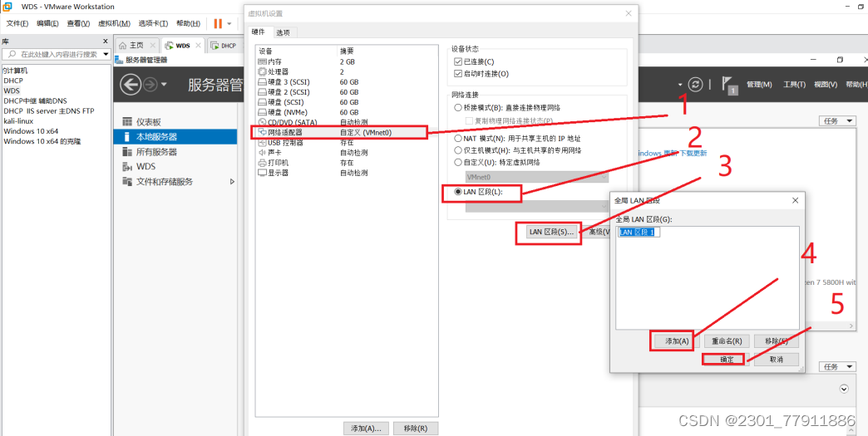
Task: Open the 选项卡(T) menu
Action: coord(153,23)
